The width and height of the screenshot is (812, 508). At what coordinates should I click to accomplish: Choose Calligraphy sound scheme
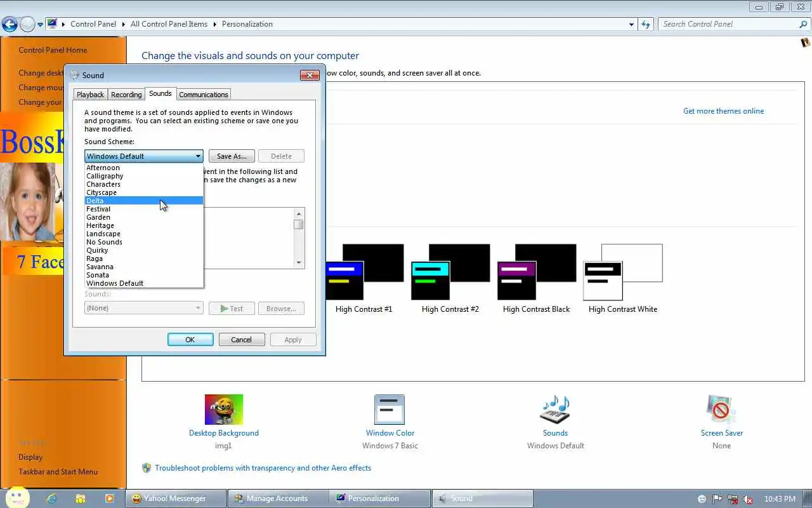point(144,176)
